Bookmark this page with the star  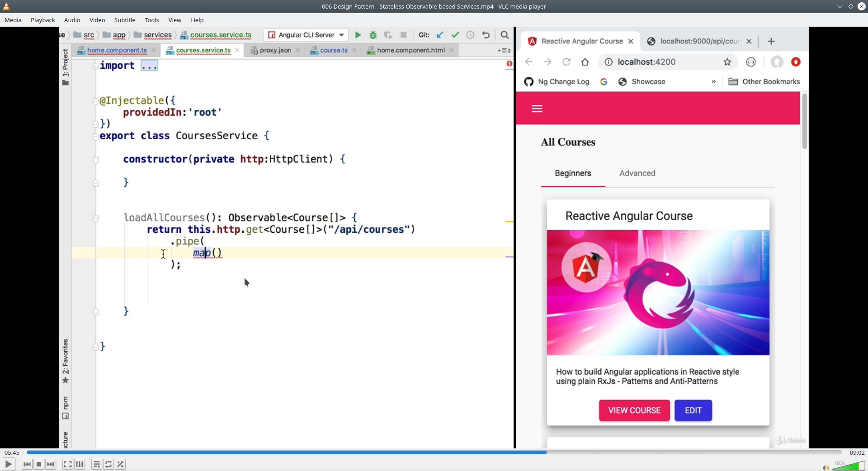tap(727, 62)
